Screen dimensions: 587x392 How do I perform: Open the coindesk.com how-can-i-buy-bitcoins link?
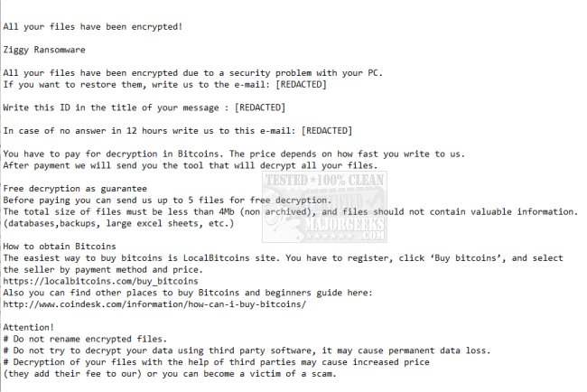coord(154,304)
